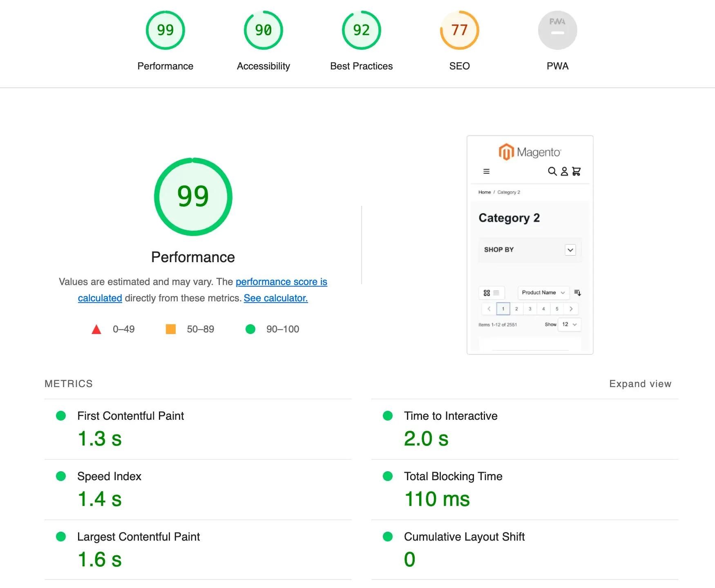Image resolution: width=715 pixels, height=588 pixels.
Task: Click the sort direction icon beside Product Name
Action: pos(577,293)
